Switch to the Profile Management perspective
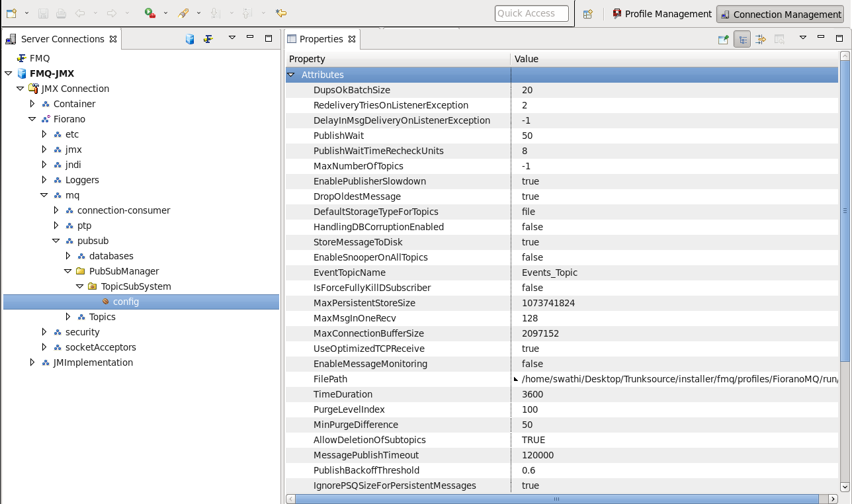The height and width of the screenshot is (504, 852). pos(661,14)
